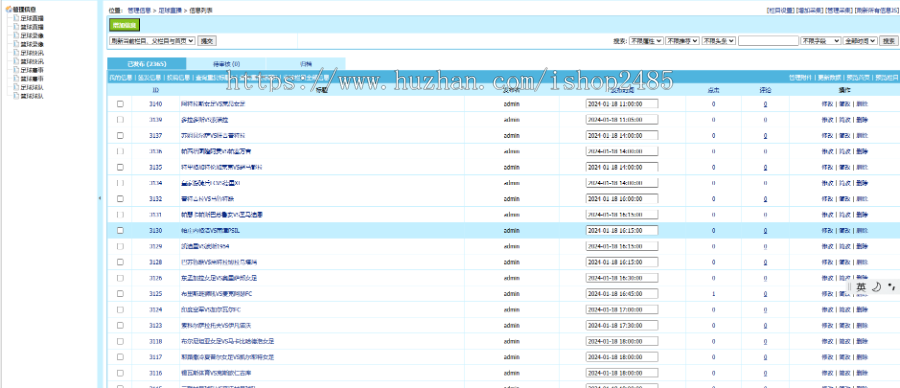This screenshot has width=900, height=388.
Task: Click the 管理附件 link in the blue bar
Action: (800, 77)
